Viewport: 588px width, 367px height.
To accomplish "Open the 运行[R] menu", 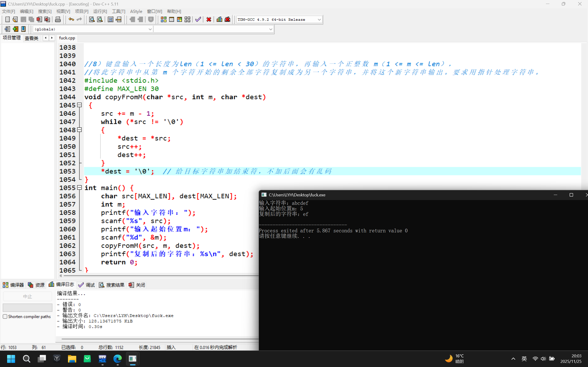I will pyautogui.click(x=100, y=11).
